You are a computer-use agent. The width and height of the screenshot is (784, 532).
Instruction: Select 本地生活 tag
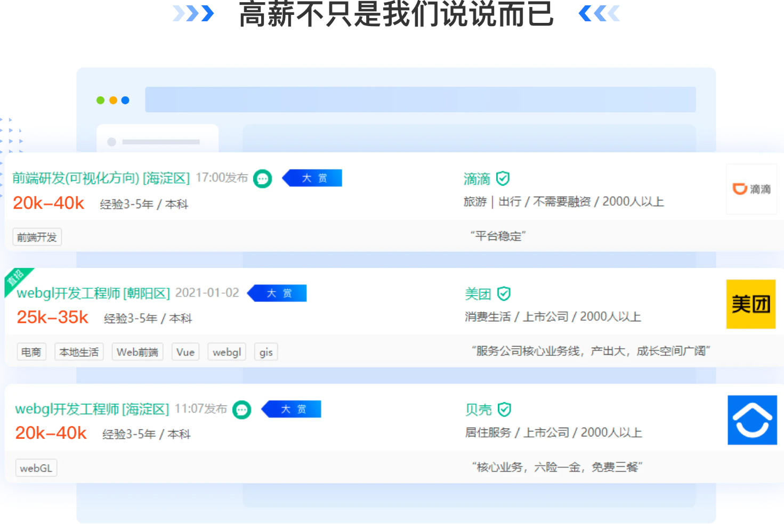[79, 352]
